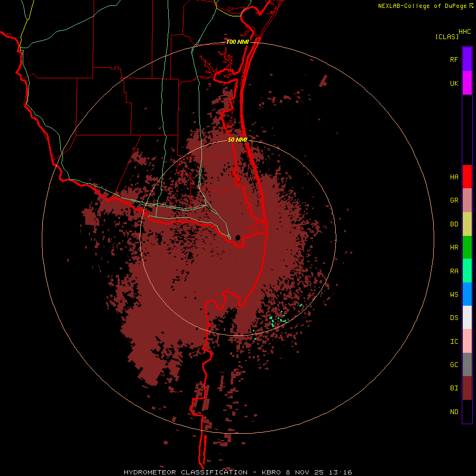Image resolution: width=476 pixels, height=476 pixels.
Task: Click the NEXLAB-College of DuPage credit text
Action: click(422, 6)
